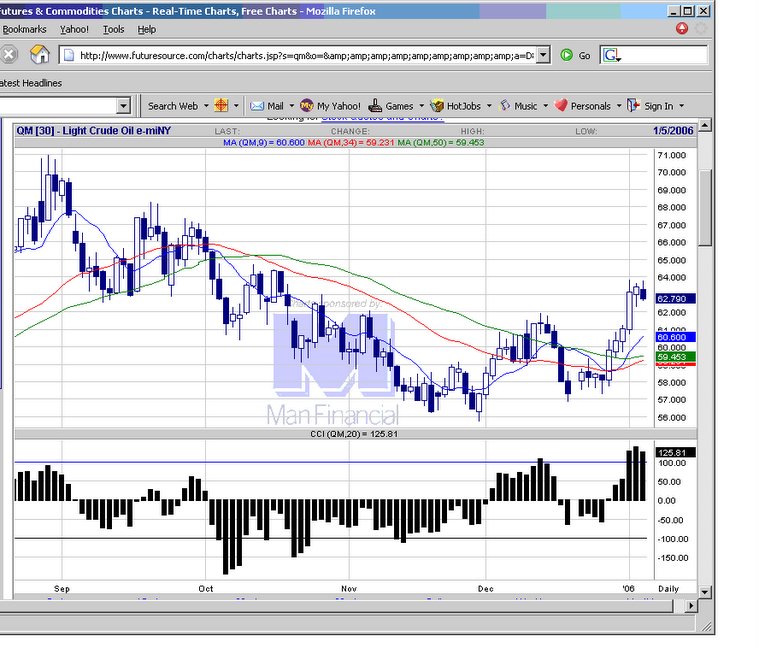Click the 'MA (QM,34) = 59.231' label
Screen dimensions: 759x649
(351, 143)
